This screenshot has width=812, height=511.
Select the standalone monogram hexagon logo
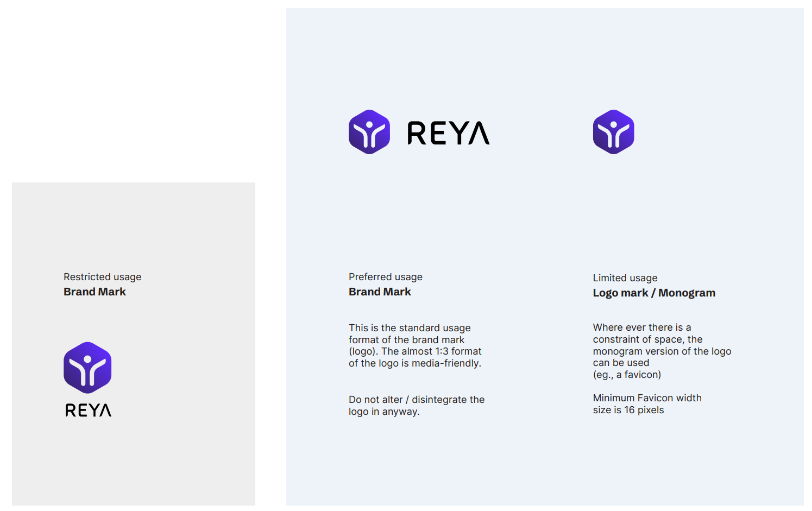click(x=613, y=132)
